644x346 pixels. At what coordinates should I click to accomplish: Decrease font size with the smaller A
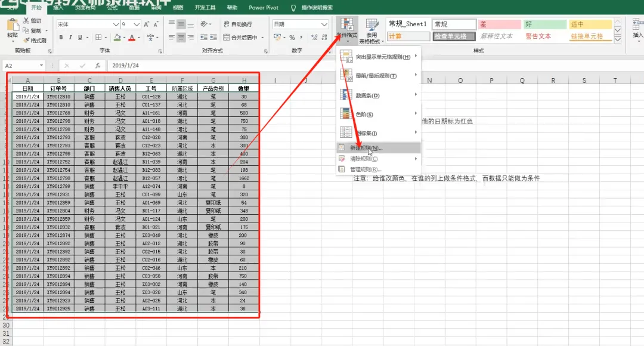156,24
